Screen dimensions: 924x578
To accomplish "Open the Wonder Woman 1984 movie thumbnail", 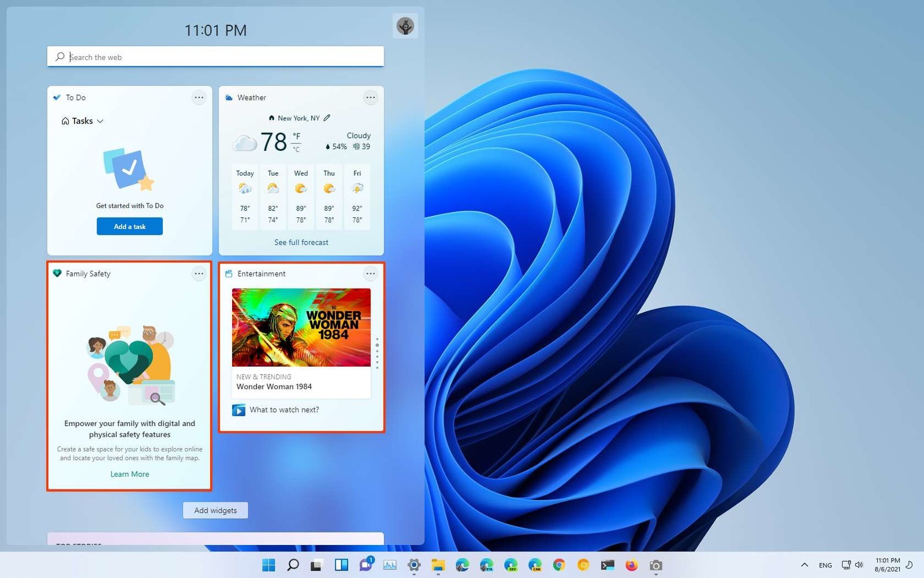I will click(301, 327).
